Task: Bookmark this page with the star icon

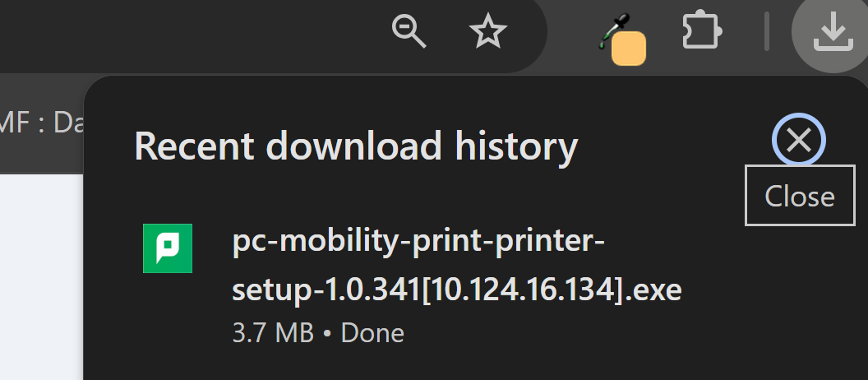Action: coord(487,30)
